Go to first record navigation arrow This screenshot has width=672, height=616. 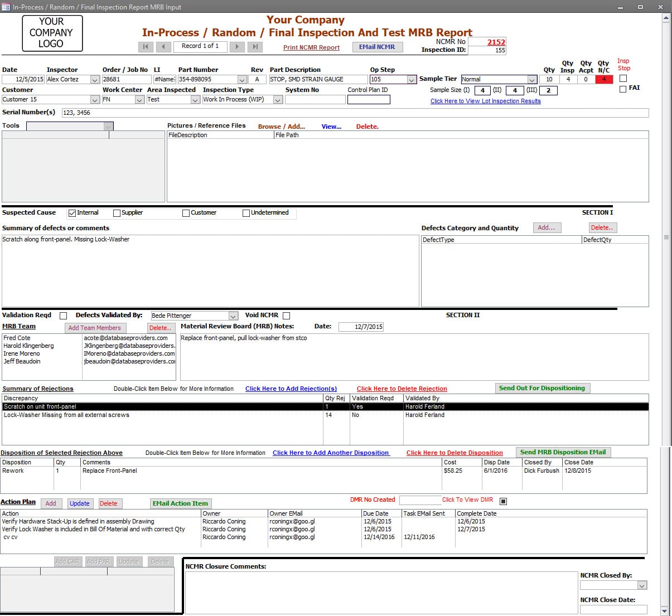146,47
